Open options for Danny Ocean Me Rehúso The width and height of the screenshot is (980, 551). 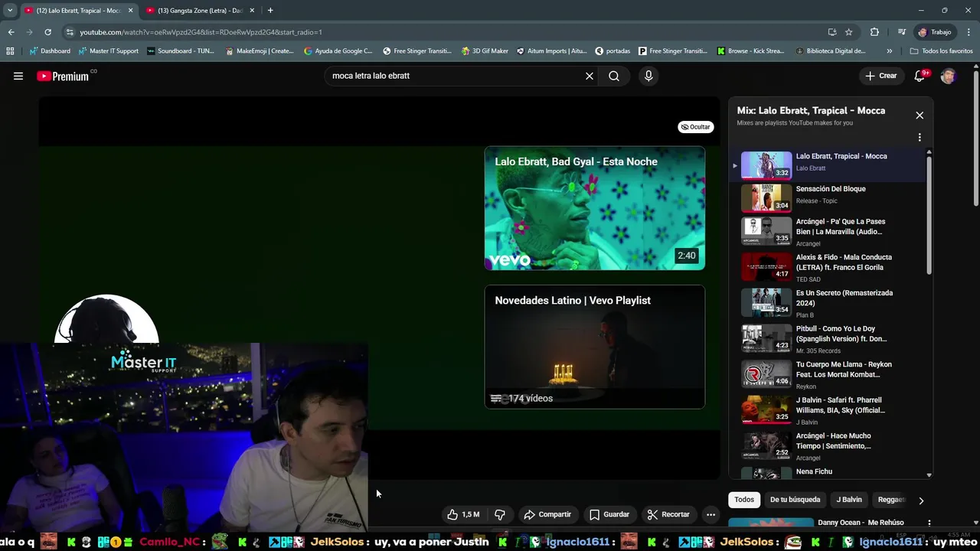click(929, 523)
